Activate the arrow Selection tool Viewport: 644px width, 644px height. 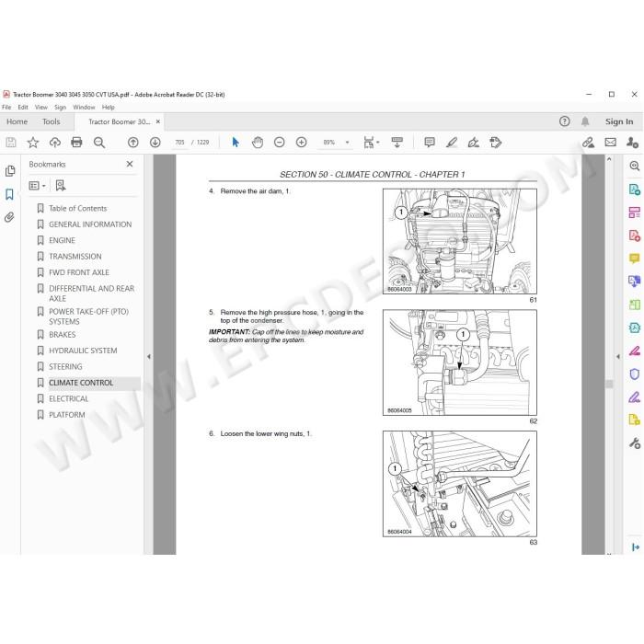click(236, 143)
